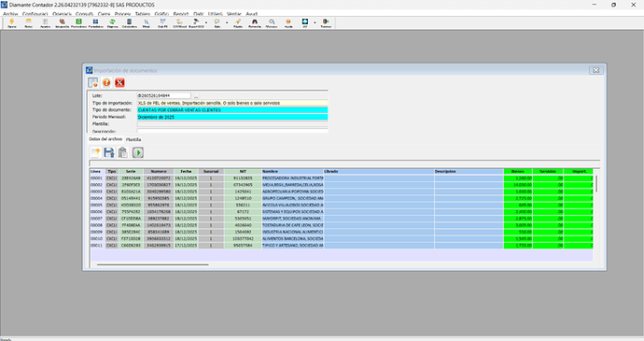Click line number 00006 cell

(x=97, y=211)
